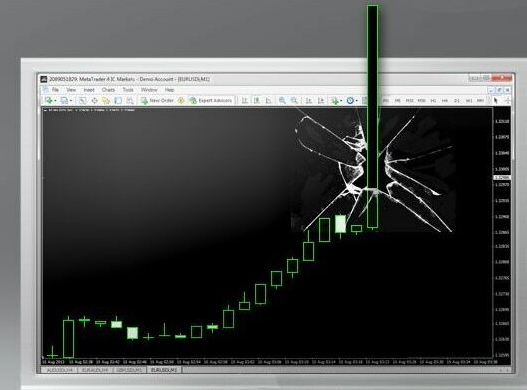Click the Zoom In magnifier icon

click(x=282, y=100)
